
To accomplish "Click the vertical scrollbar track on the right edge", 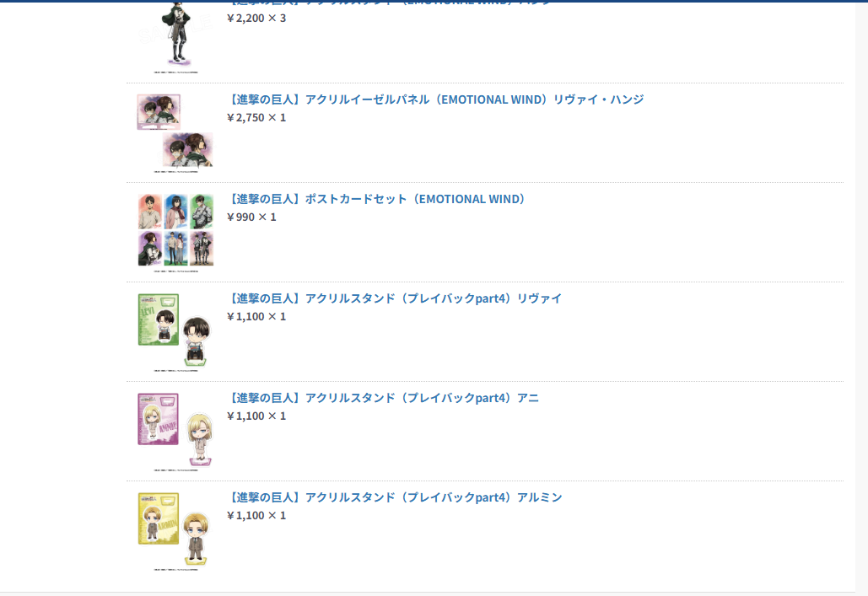I will [x=862, y=298].
